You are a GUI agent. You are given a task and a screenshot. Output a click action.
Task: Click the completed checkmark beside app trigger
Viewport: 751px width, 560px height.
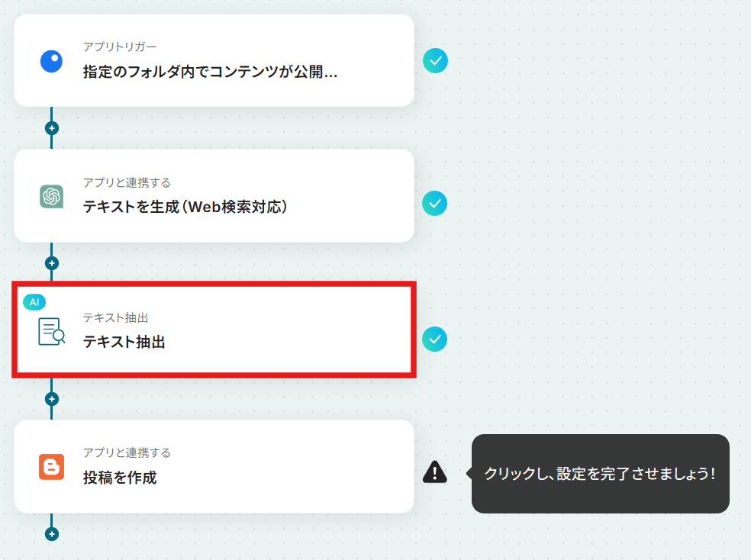[435, 61]
